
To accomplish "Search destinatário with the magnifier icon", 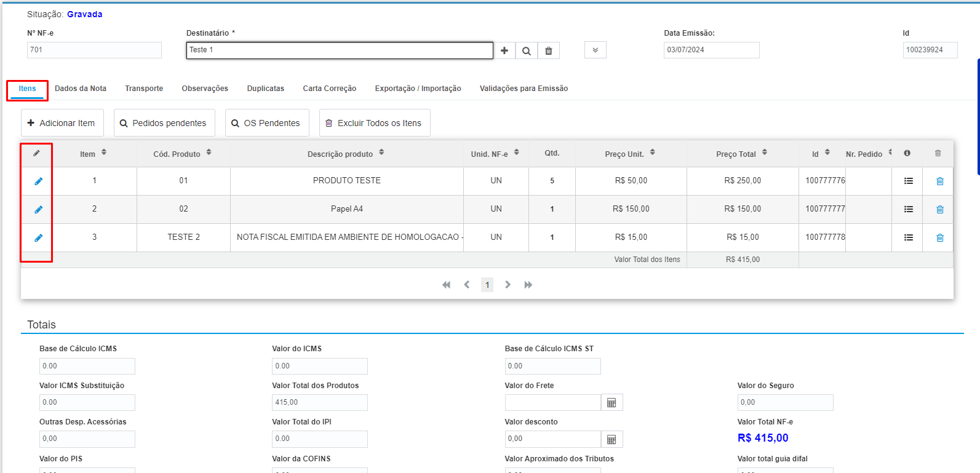I will tap(527, 50).
